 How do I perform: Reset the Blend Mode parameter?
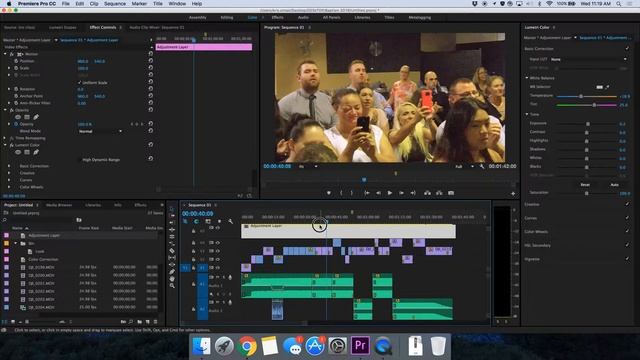click(151, 131)
